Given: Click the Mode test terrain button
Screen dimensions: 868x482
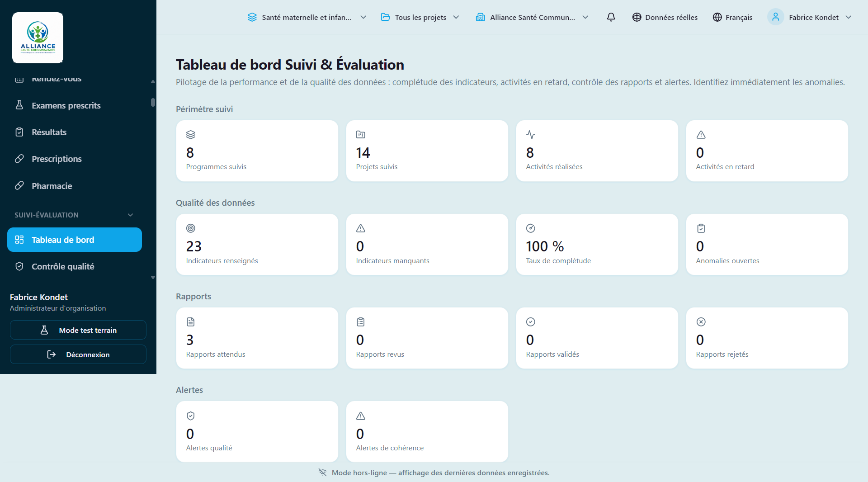Looking at the screenshot, I should point(78,330).
